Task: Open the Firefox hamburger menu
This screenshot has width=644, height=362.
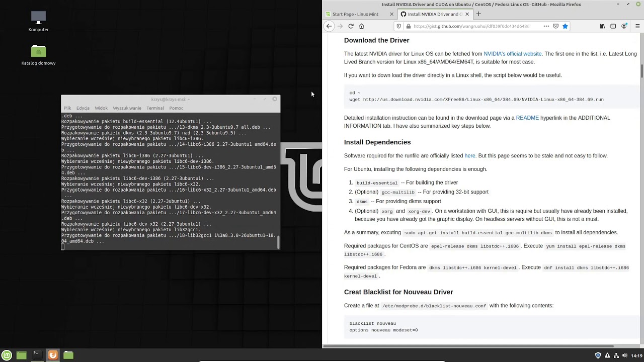Action: (x=637, y=26)
